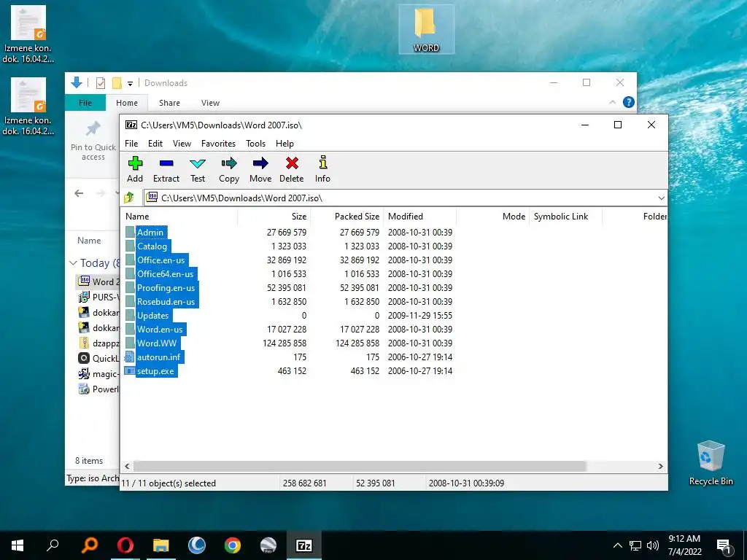This screenshot has width=747, height=560.
Task: Click Pin to Quick access in Explorer
Action: tap(93, 141)
